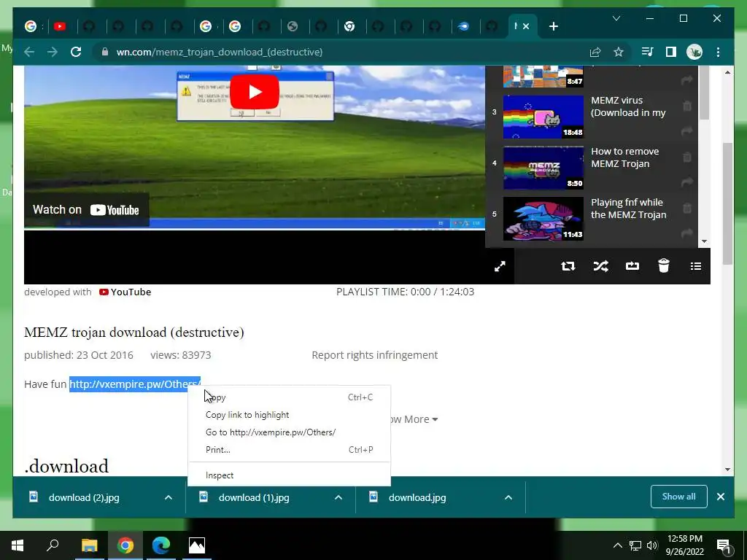Click Show all downloads
Image resolution: width=747 pixels, height=560 pixels.
click(x=678, y=497)
